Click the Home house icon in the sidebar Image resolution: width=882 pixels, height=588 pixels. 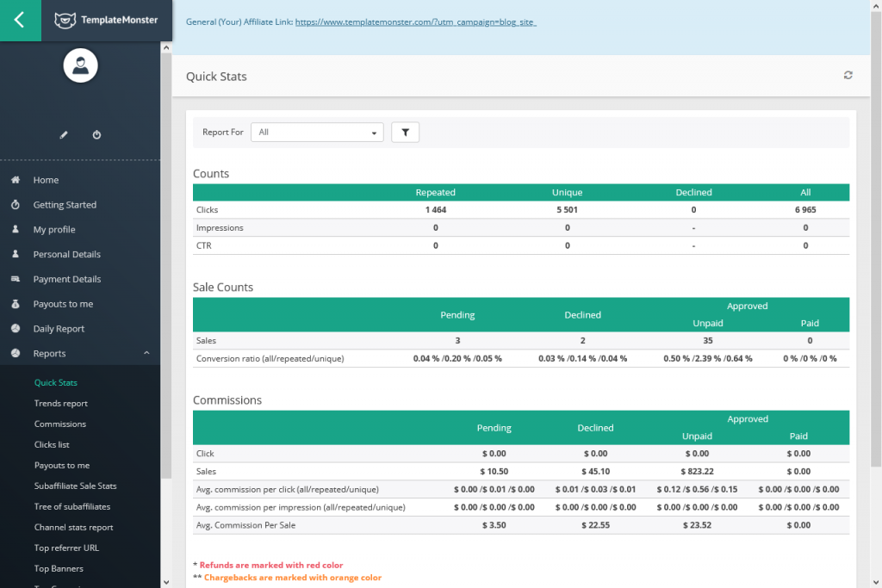coord(16,180)
